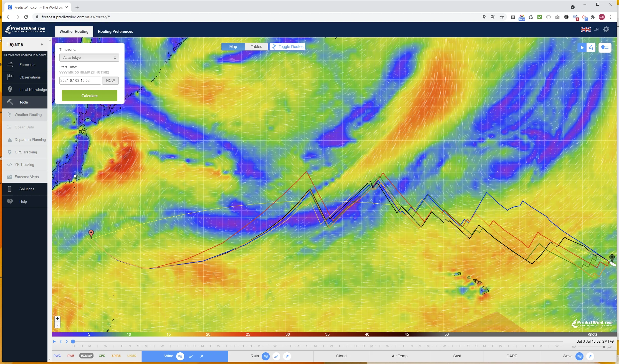Expand the Forecasts sidebar section
619x364 pixels.
click(x=25, y=65)
